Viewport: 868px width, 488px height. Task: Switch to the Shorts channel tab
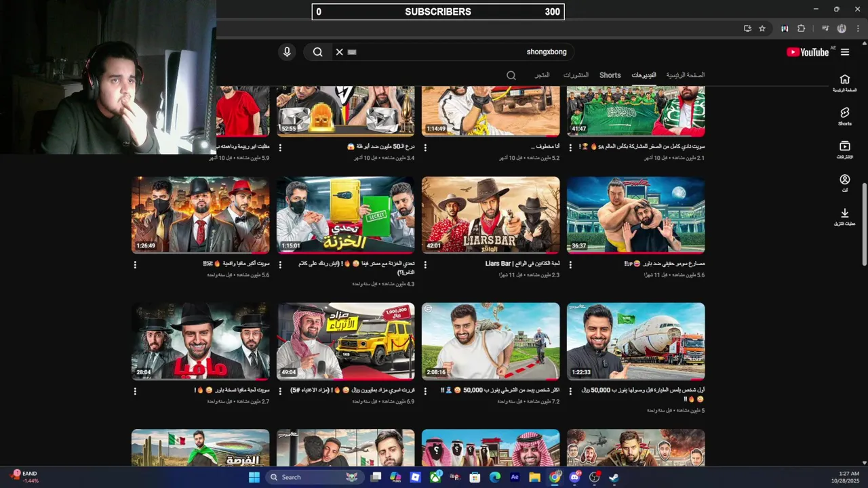(x=610, y=75)
